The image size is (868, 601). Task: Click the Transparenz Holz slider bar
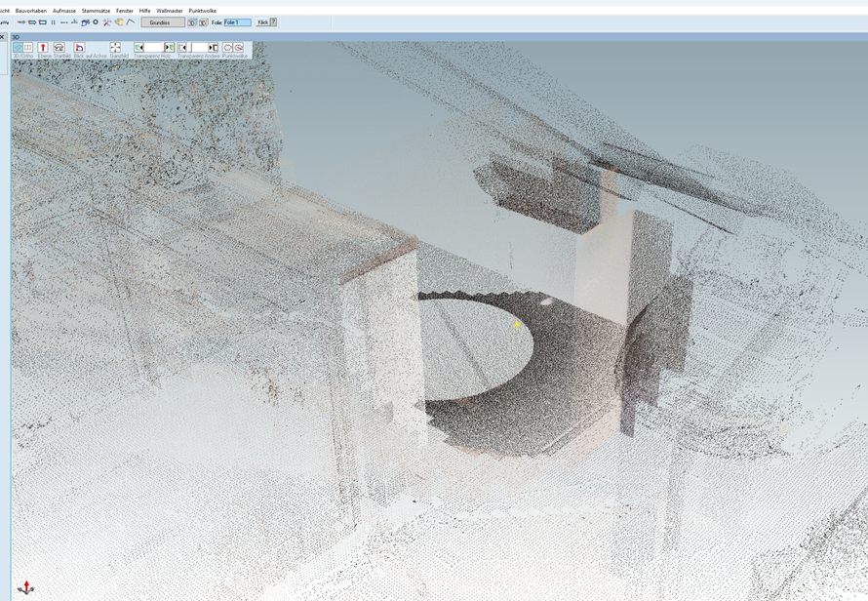point(154,47)
